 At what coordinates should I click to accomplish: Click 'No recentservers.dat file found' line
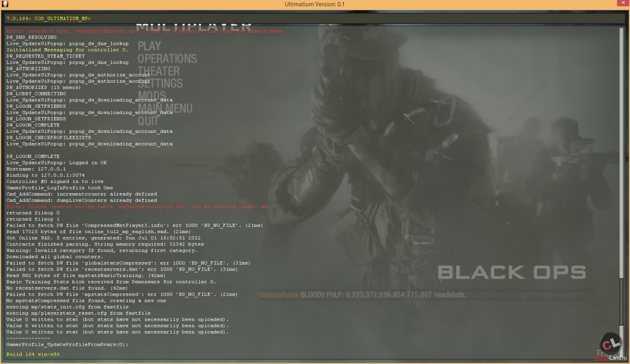click(x=67, y=288)
